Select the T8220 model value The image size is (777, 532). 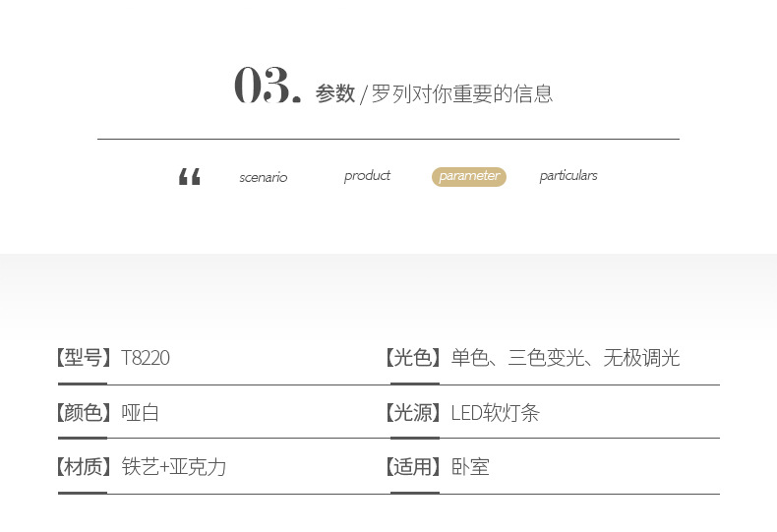coord(146,358)
